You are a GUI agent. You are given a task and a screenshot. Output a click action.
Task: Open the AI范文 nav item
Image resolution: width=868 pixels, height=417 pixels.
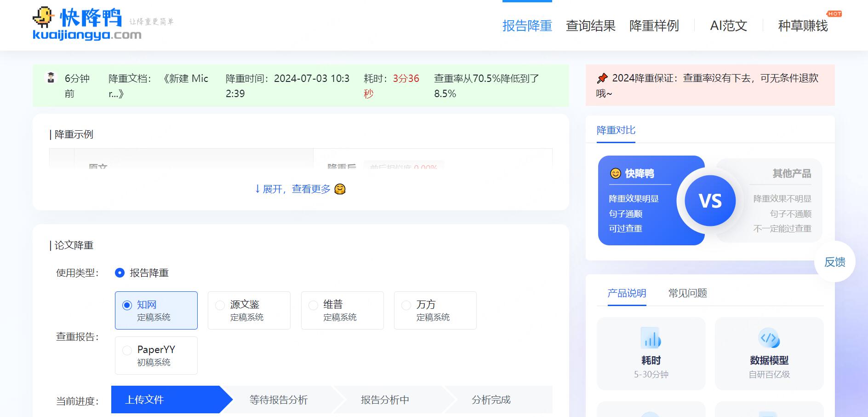(x=729, y=26)
